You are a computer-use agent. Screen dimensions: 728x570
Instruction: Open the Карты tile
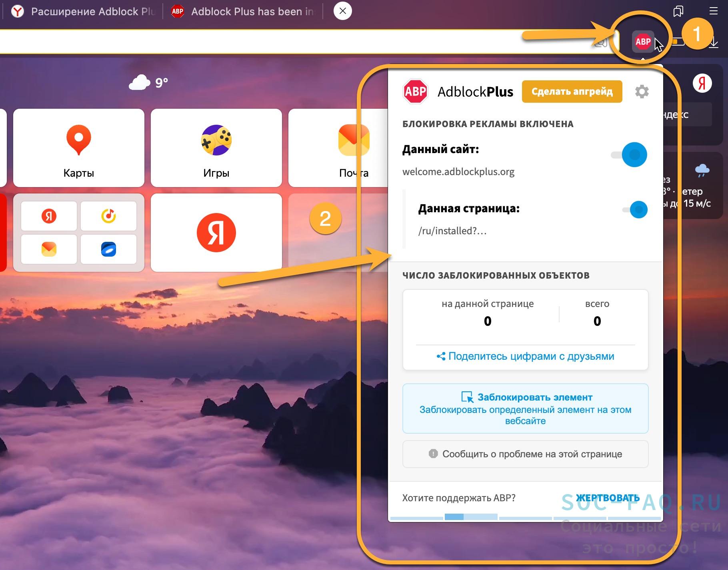click(x=79, y=148)
